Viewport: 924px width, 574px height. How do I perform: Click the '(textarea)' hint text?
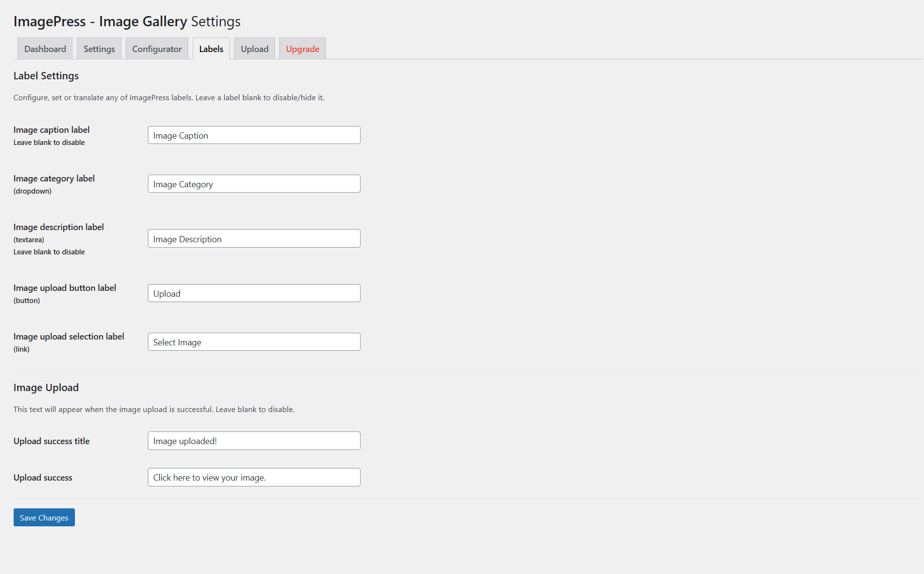pyautogui.click(x=29, y=240)
